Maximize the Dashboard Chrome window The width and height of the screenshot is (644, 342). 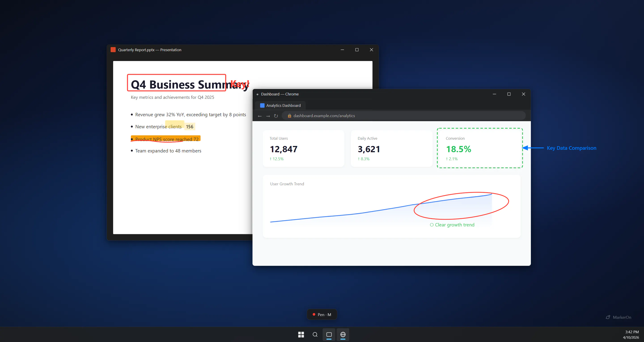click(509, 94)
